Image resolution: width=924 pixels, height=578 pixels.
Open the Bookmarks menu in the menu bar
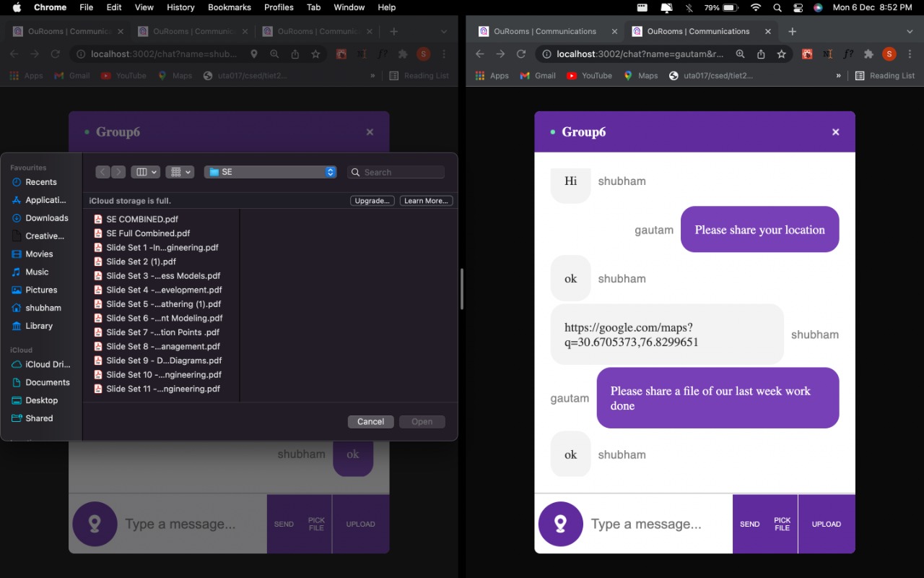click(x=229, y=7)
